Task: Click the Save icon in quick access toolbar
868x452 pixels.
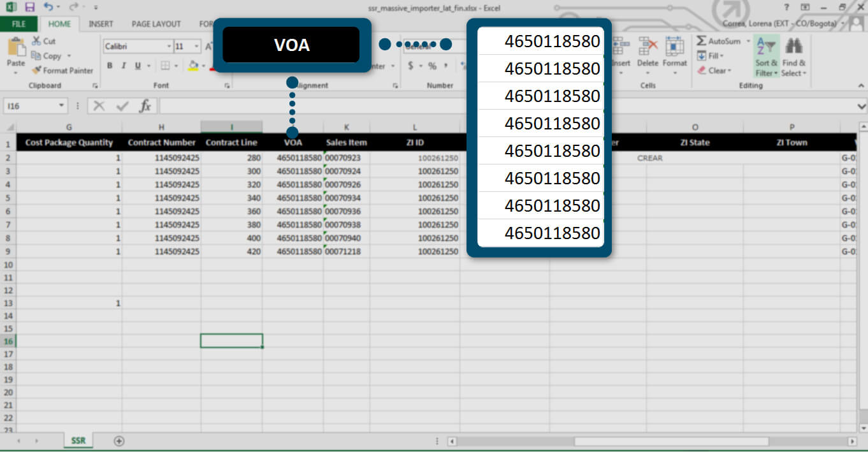Action: (x=29, y=8)
